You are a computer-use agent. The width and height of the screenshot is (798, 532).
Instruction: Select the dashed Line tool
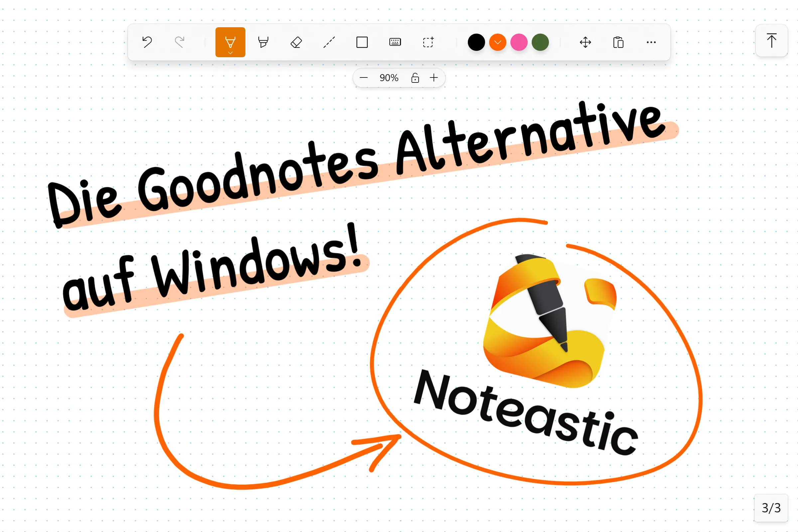(x=329, y=42)
